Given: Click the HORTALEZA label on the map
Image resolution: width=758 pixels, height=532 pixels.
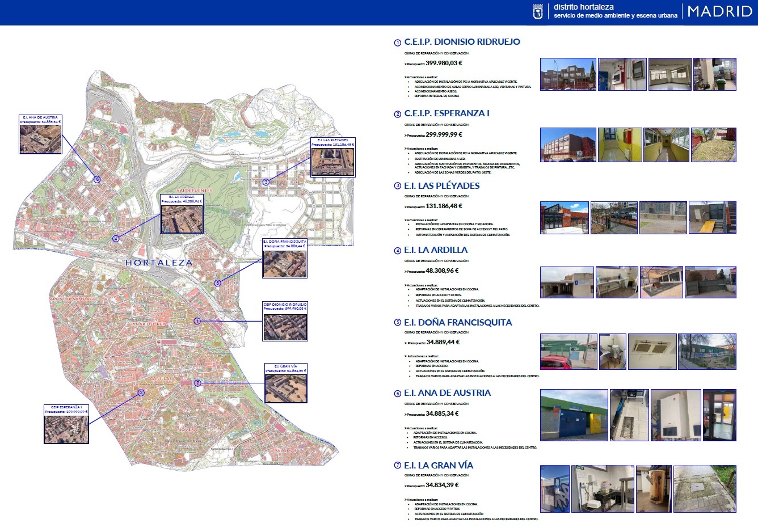Looking at the screenshot, I should [159, 263].
